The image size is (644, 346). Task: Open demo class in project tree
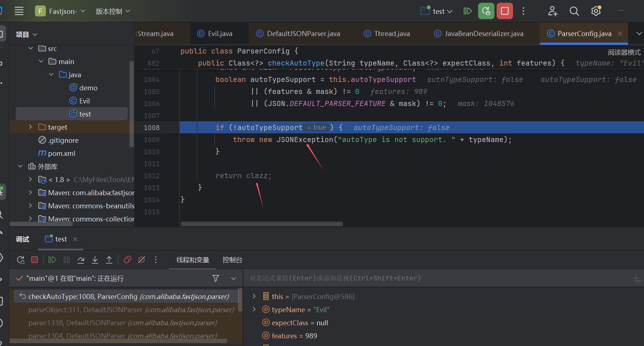pos(88,88)
